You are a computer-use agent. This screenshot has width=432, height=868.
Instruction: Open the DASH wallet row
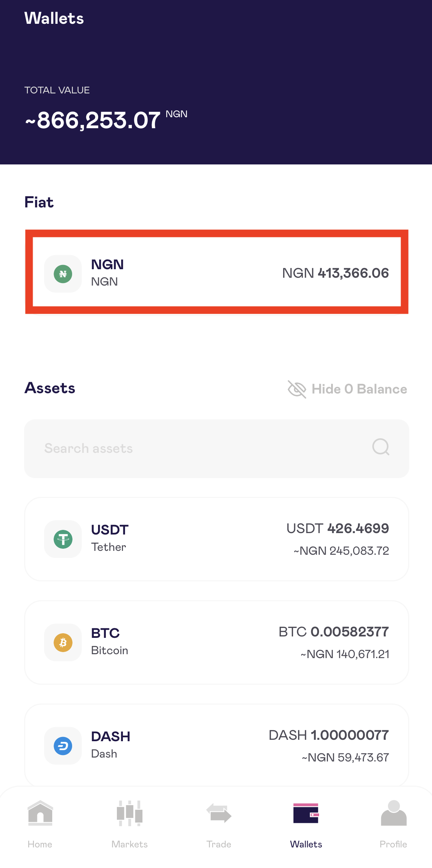click(x=217, y=745)
